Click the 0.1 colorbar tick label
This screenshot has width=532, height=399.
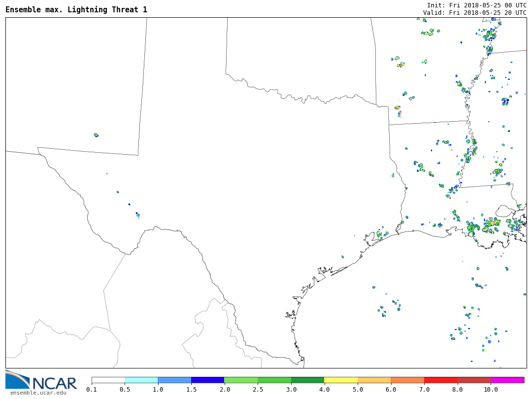(92, 390)
